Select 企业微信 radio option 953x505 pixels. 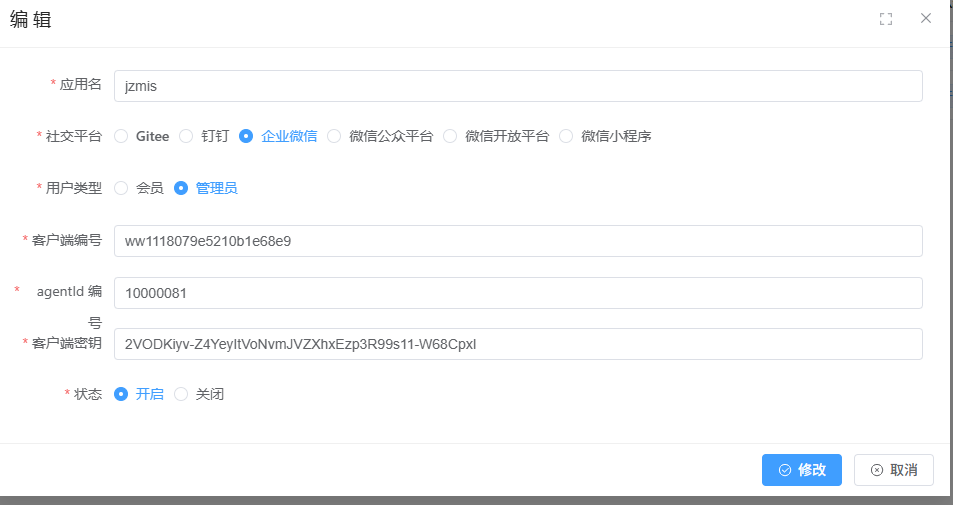246,136
